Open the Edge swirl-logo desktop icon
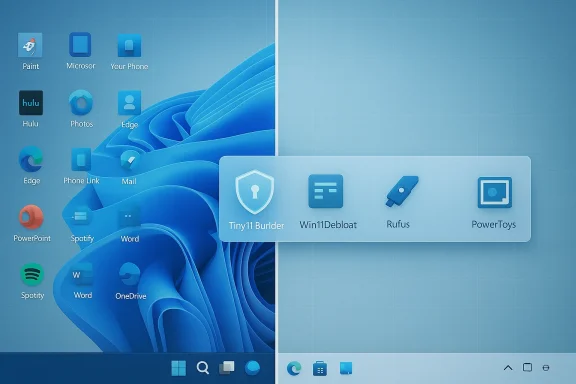 tap(31, 159)
